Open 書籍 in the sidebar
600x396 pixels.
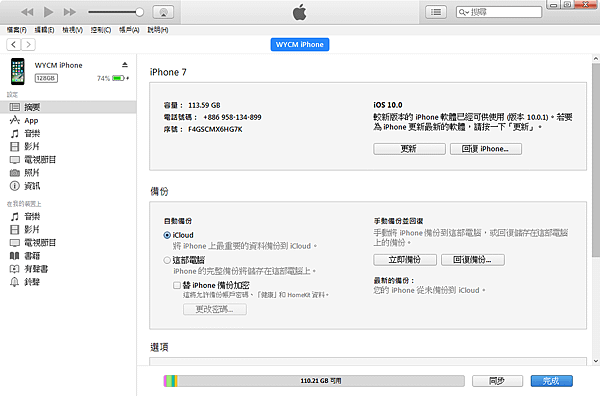point(68,256)
